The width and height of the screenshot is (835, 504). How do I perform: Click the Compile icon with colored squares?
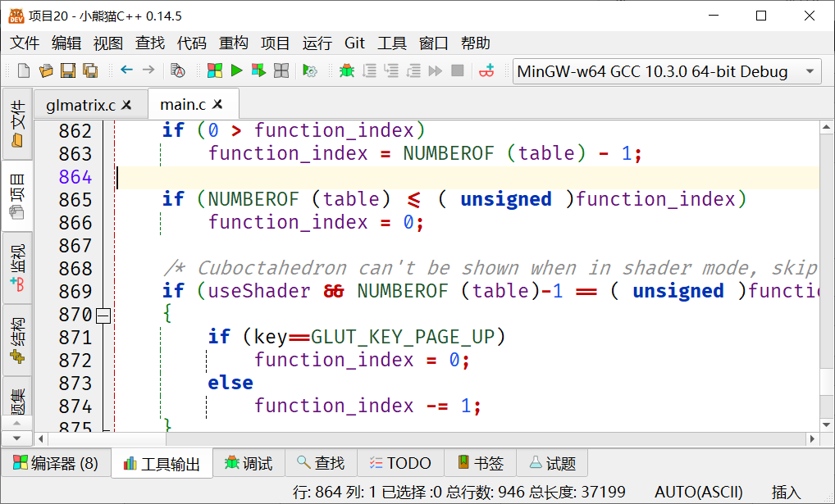pos(215,70)
